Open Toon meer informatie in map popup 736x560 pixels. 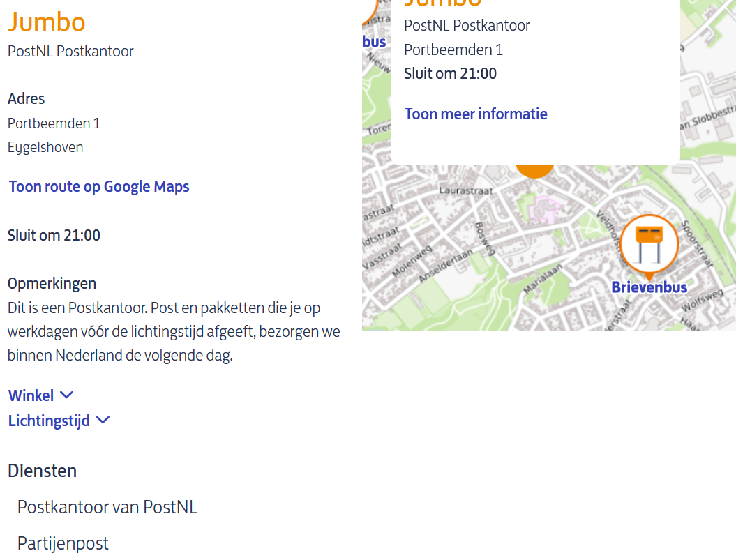[x=476, y=114]
